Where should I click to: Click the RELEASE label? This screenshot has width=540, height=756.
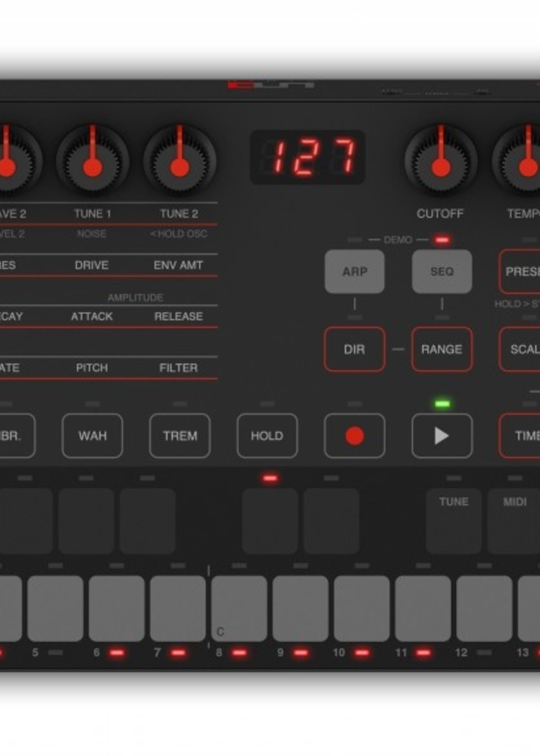[178, 316]
